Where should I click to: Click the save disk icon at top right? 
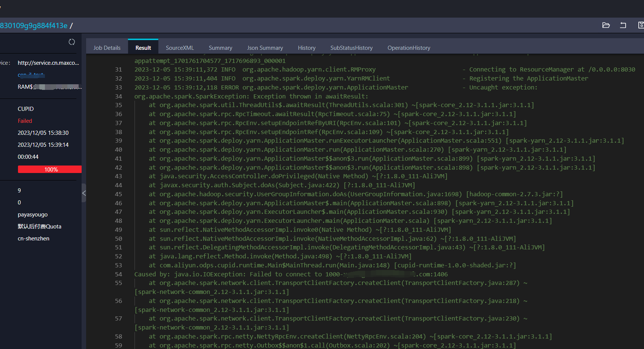pyautogui.click(x=641, y=25)
